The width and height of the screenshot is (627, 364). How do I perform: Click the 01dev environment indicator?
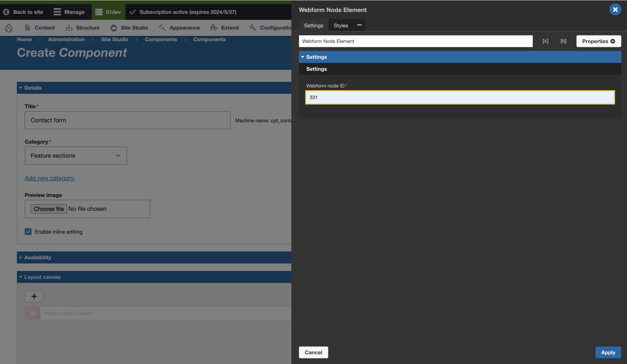109,12
